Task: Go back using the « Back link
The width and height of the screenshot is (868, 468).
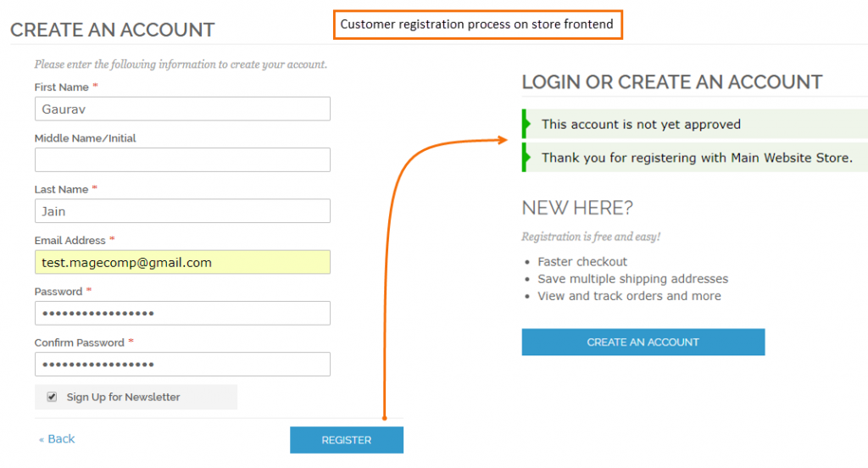Action: pos(57,438)
